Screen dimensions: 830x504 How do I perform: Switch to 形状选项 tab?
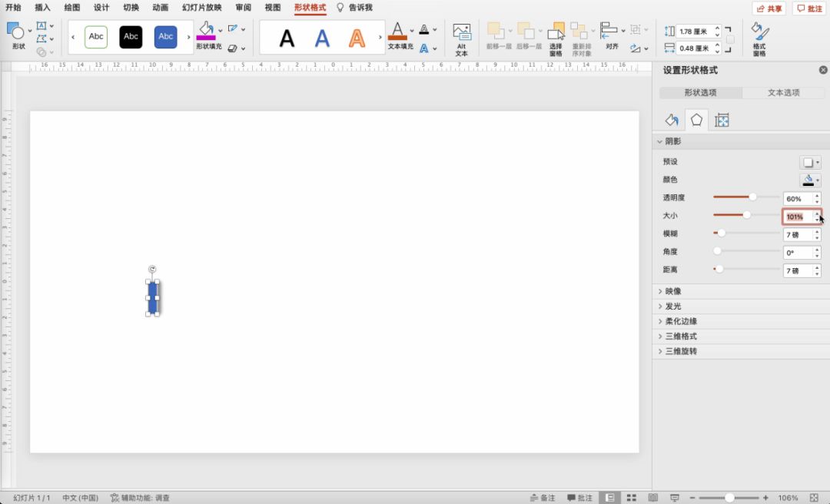coord(700,93)
